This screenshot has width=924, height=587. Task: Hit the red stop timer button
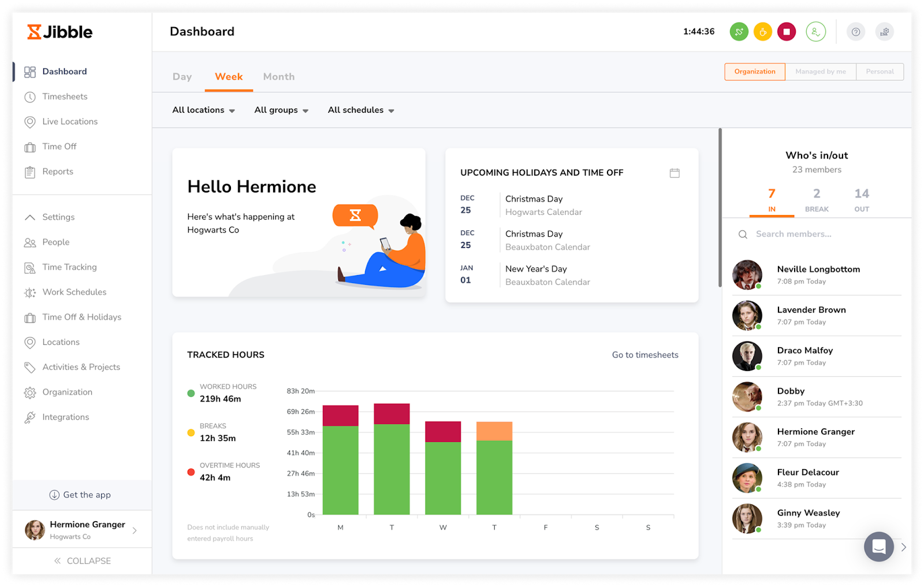tap(786, 32)
